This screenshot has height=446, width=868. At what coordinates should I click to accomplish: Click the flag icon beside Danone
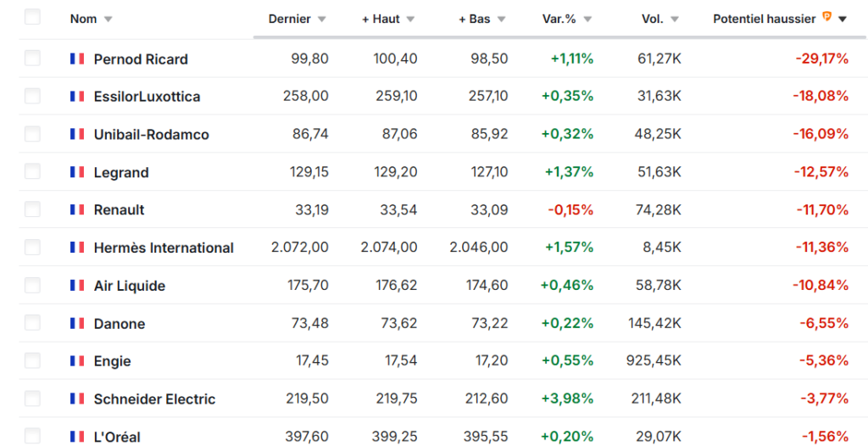tap(77, 324)
